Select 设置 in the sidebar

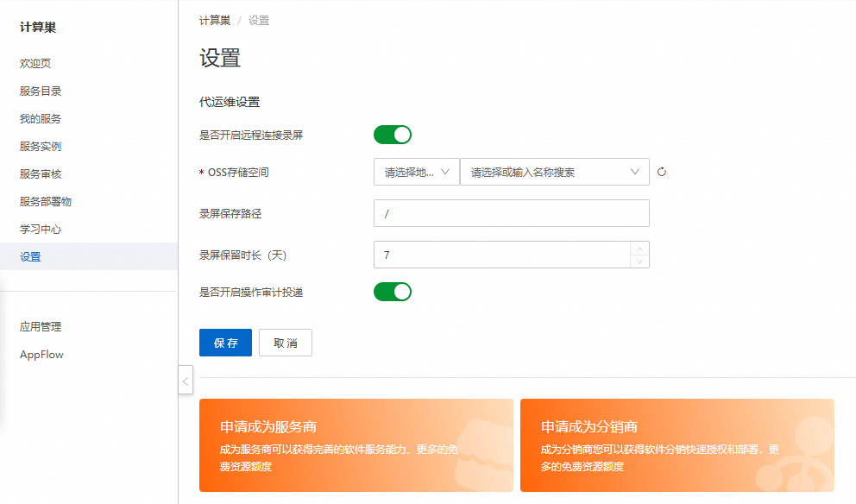coord(88,256)
